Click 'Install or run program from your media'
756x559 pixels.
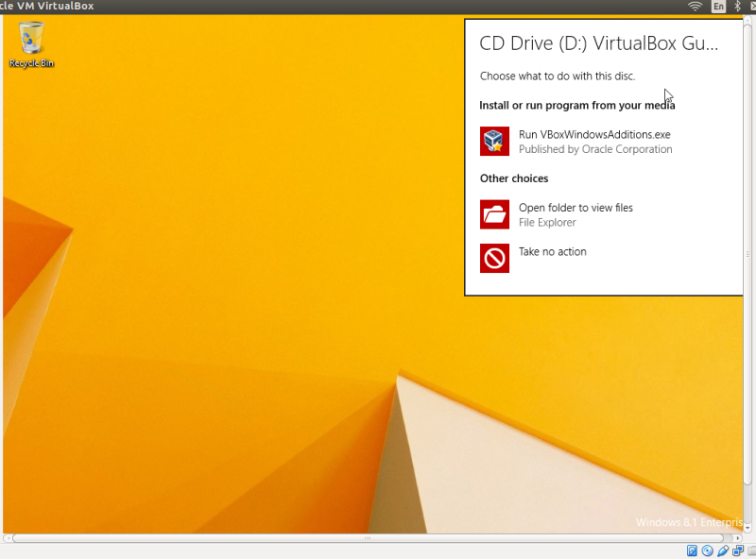(x=577, y=105)
